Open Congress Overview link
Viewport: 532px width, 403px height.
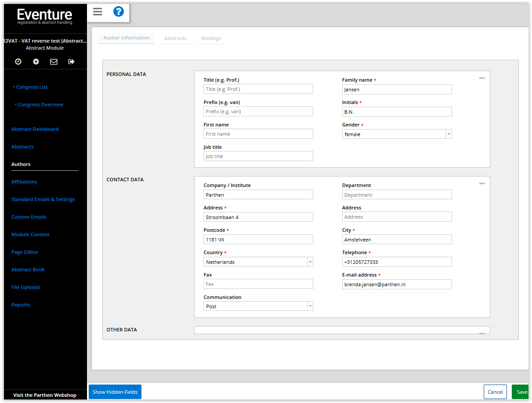[x=40, y=104]
